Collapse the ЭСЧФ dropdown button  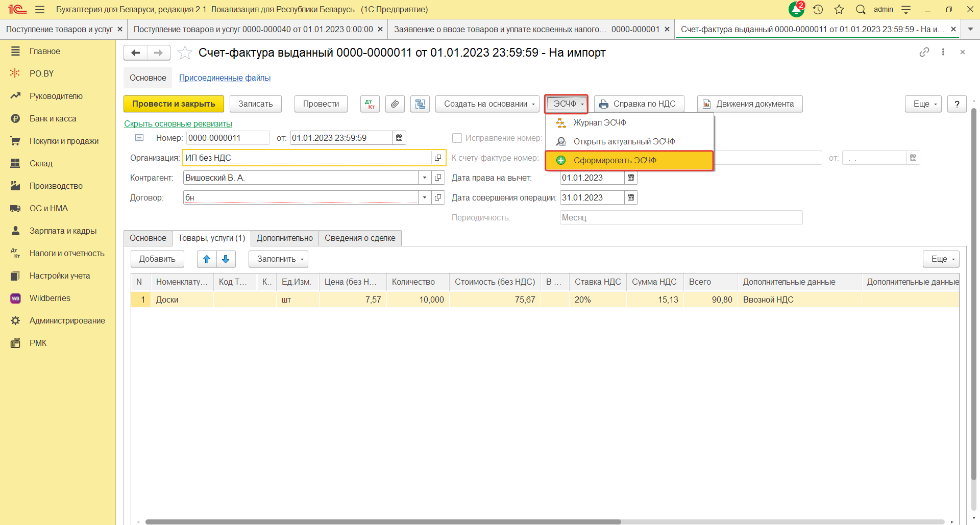(566, 104)
